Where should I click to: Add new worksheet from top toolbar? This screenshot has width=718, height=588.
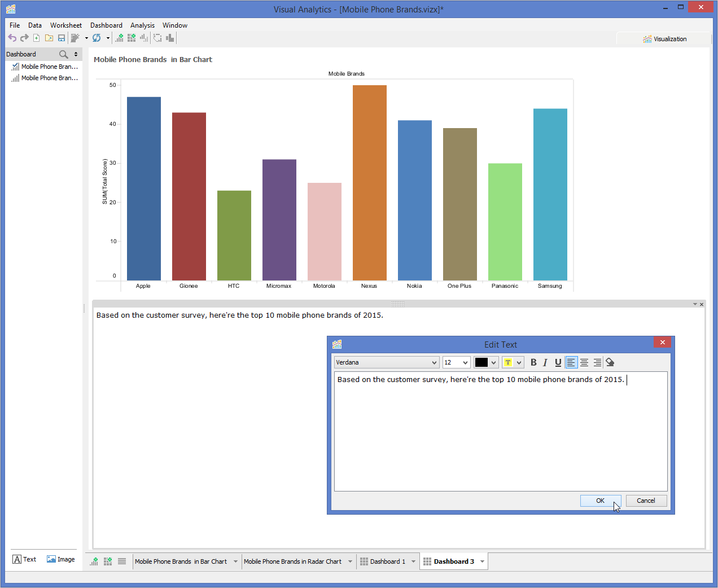pyautogui.click(x=119, y=38)
